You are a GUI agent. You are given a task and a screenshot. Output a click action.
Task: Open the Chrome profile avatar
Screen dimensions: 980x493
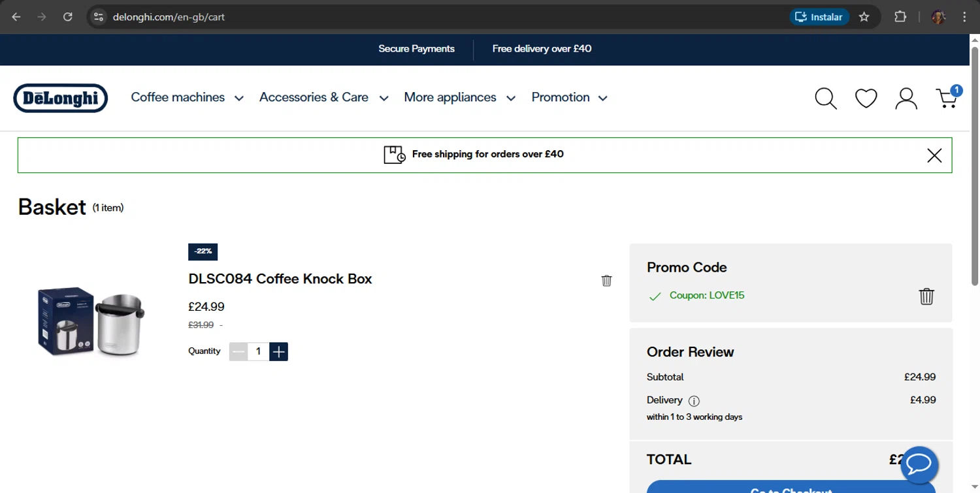click(938, 17)
